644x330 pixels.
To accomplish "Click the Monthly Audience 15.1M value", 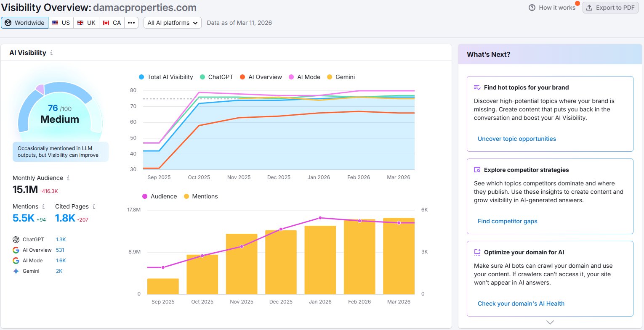I will coord(25,190).
